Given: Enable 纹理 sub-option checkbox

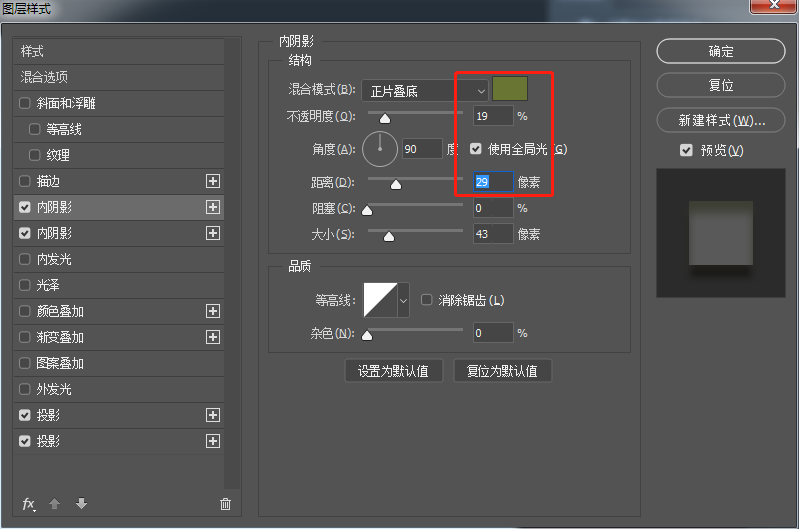Looking at the screenshot, I should click(x=35, y=155).
